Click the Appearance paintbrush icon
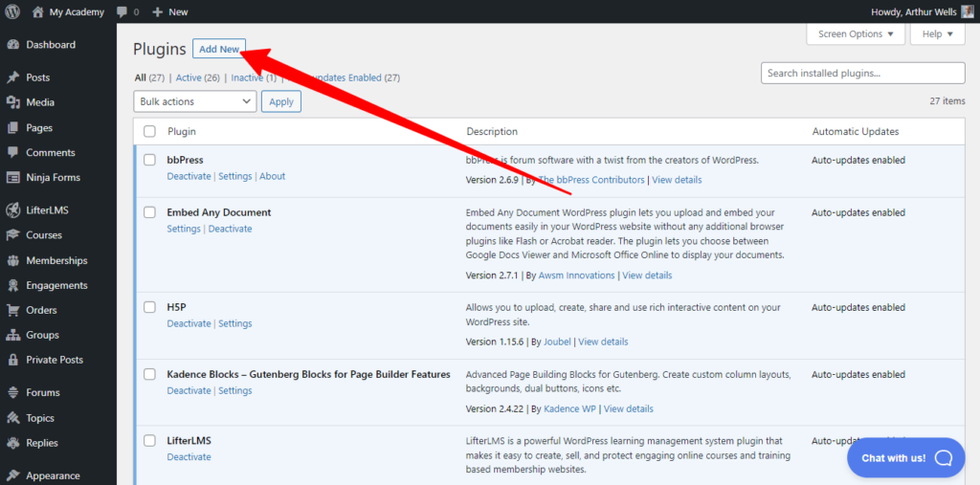 point(12,475)
